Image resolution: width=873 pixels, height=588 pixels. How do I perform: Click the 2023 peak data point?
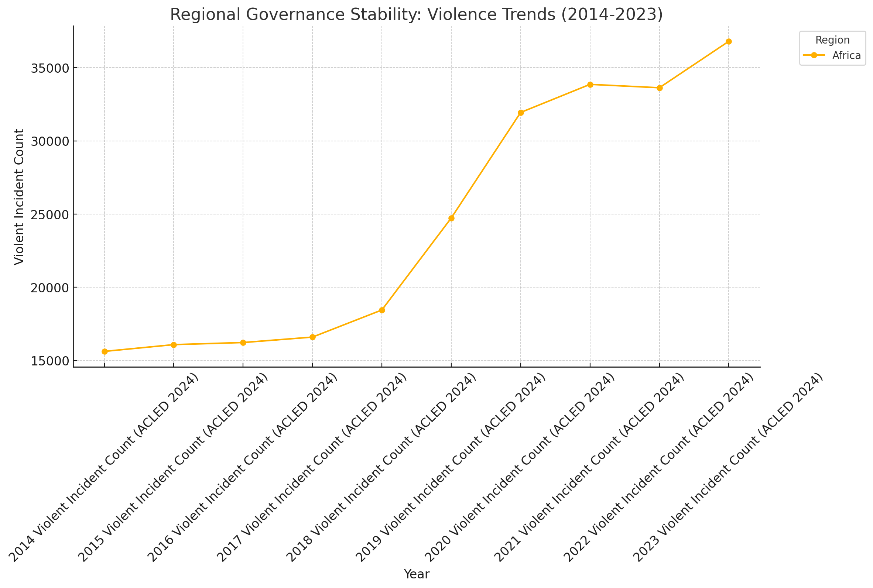coord(729,41)
